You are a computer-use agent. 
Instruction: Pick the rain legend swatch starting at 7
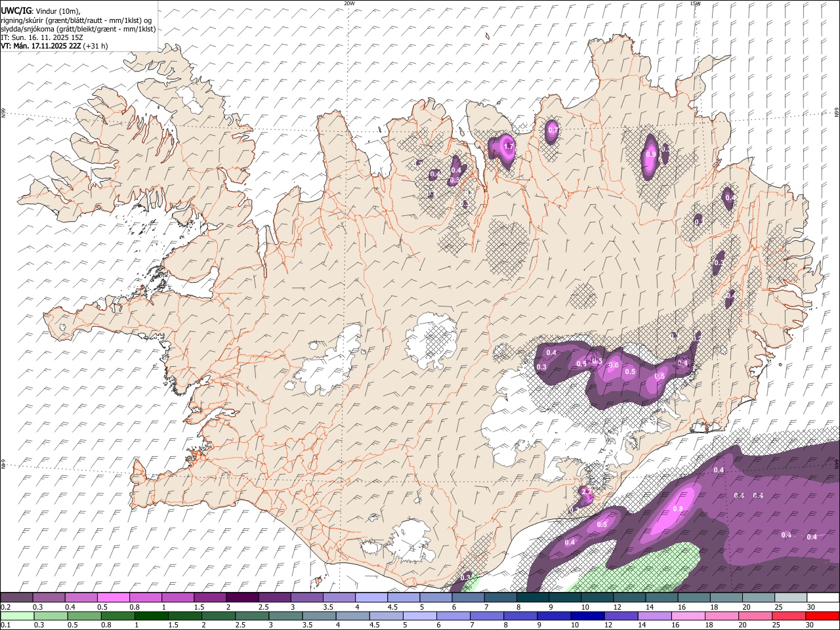(x=487, y=616)
